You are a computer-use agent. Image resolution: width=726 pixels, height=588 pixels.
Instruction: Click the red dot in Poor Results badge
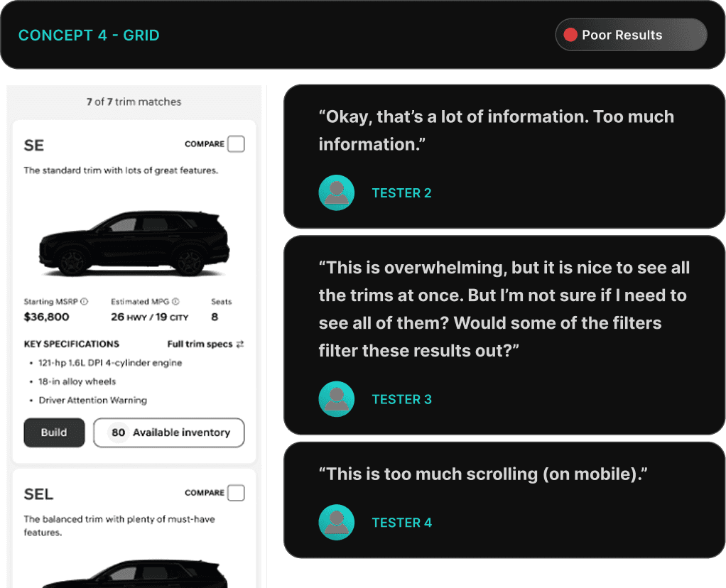570,35
